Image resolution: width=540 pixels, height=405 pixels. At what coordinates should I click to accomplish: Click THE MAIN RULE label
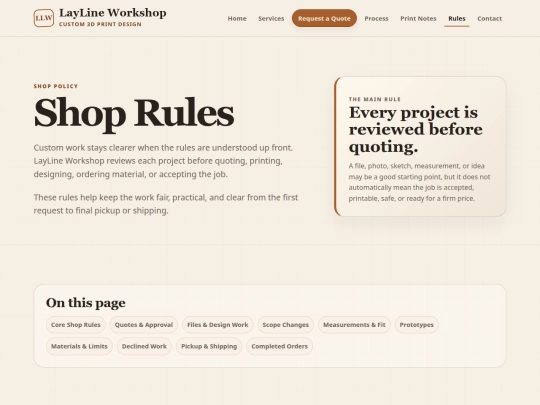coord(375,99)
